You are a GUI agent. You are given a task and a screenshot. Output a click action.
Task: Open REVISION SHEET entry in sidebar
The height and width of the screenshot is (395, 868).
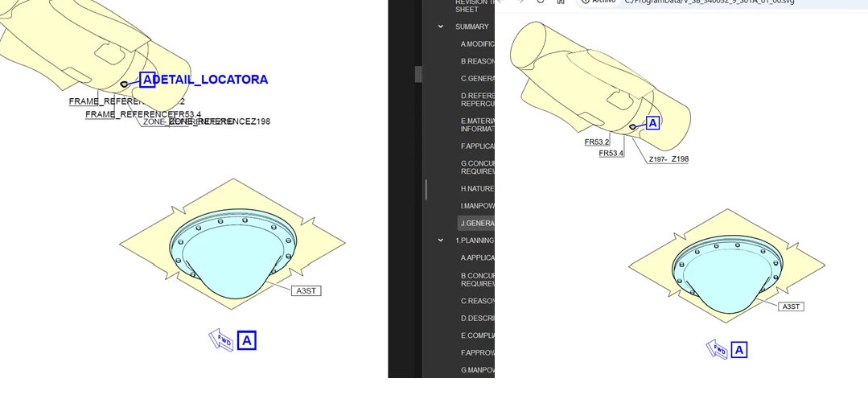(475, 6)
